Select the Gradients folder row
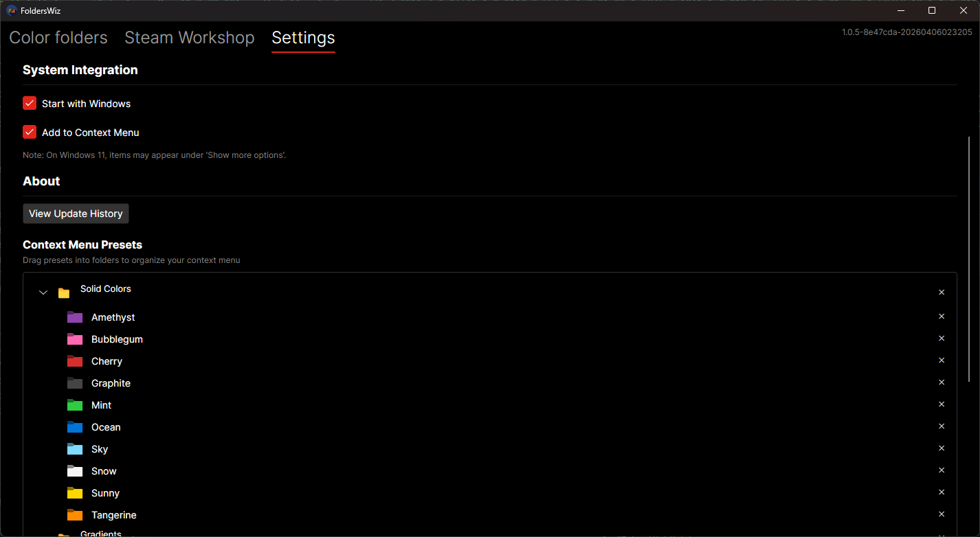The height and width of the screenshot is (537, 980). [x=100, y=533]
